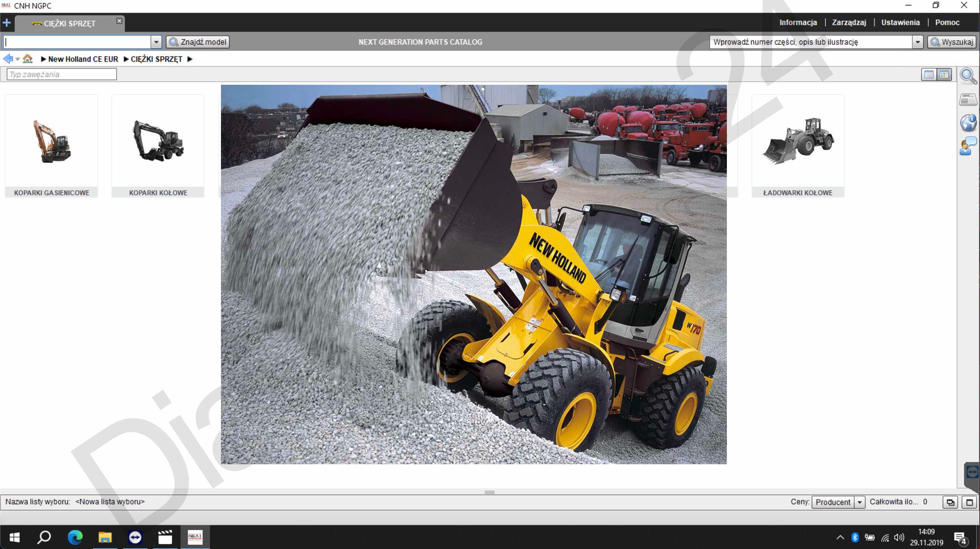Click the Typ zawężania filter field
Viewport: 980px width, 549px height.
[62, 74]
